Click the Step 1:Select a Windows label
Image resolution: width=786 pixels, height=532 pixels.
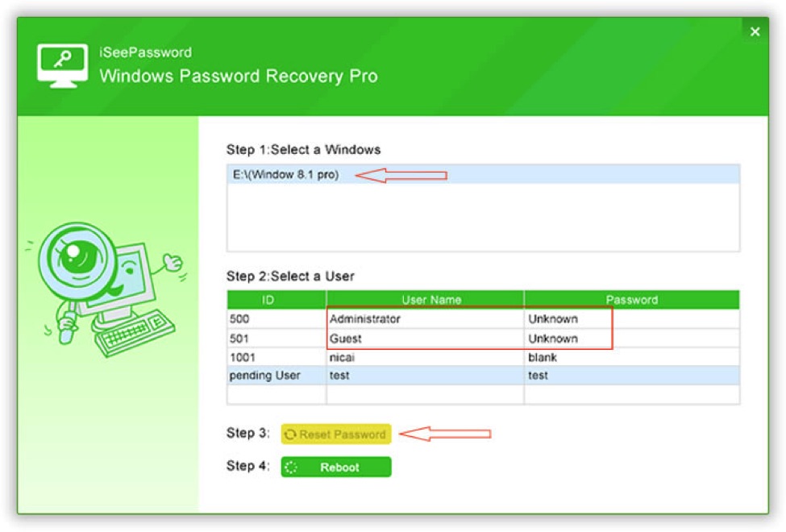[303, 149]
